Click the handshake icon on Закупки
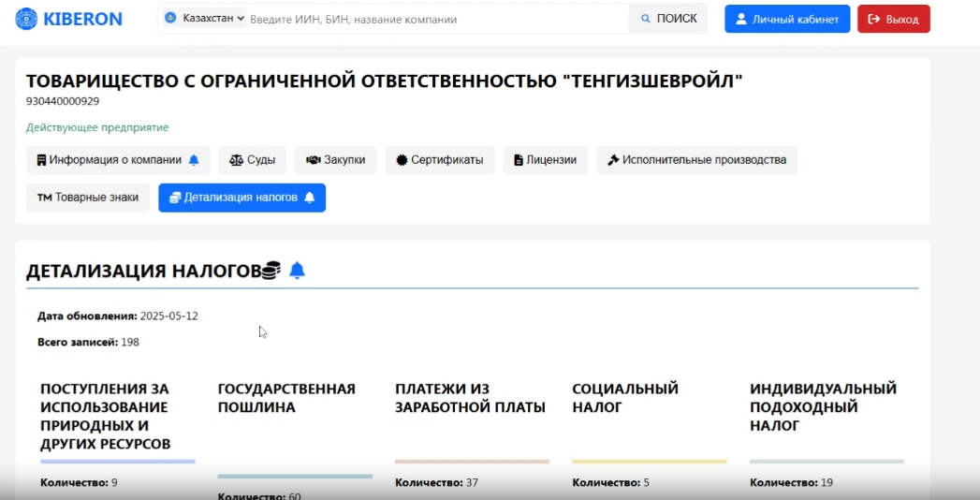The height and width of the screenshot is (500, 980). (x=314, y=160)
